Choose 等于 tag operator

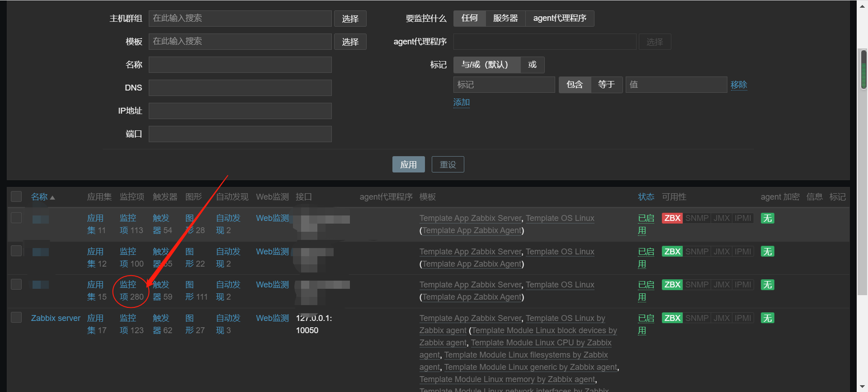tap(607, 85)
